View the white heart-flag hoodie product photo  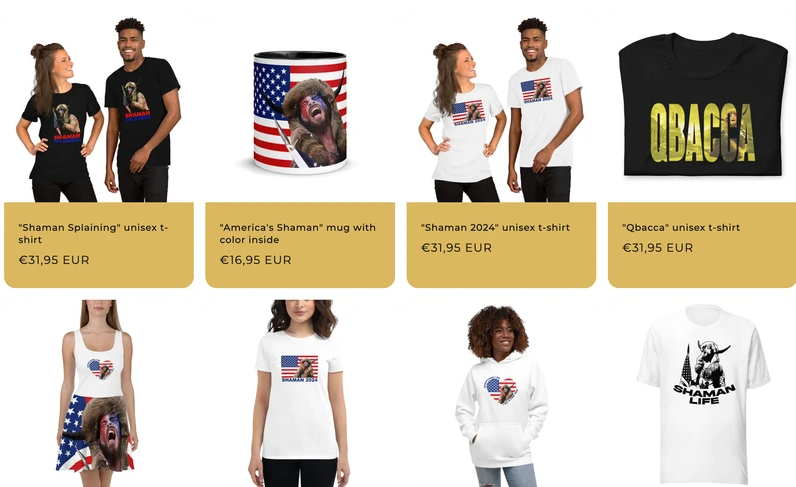(501, 393)
